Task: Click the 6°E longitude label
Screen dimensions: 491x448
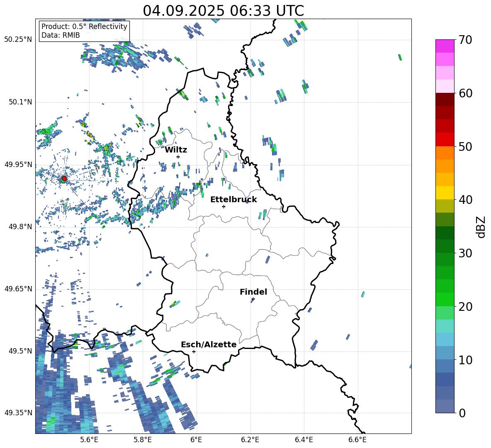Action: pyautogui.click(x=196, y=440)
